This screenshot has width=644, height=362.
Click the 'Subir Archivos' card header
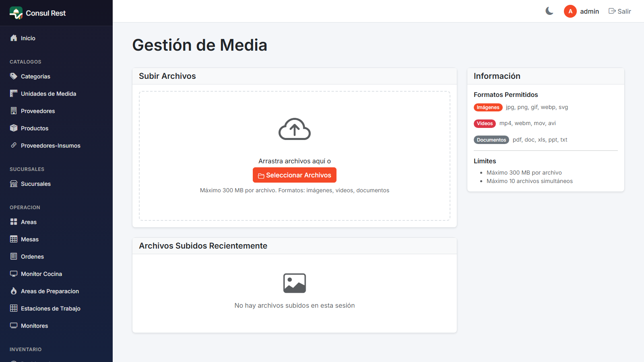point(295,76)
